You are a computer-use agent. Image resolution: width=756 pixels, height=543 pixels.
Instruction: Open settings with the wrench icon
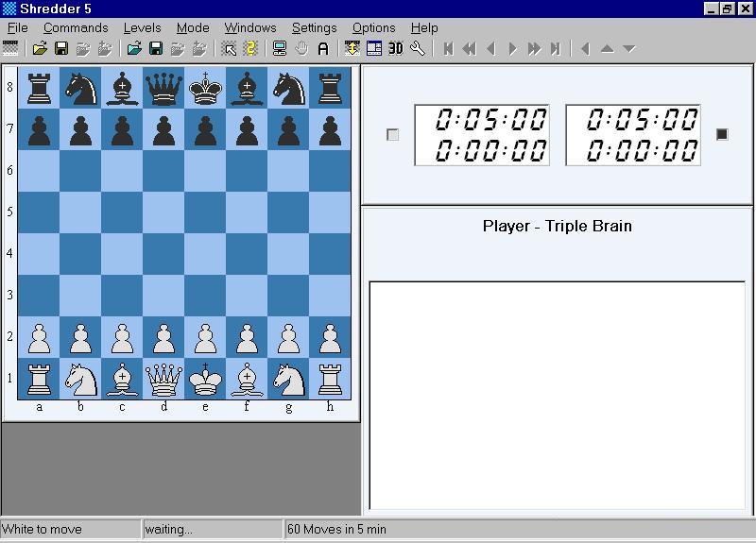418,48
